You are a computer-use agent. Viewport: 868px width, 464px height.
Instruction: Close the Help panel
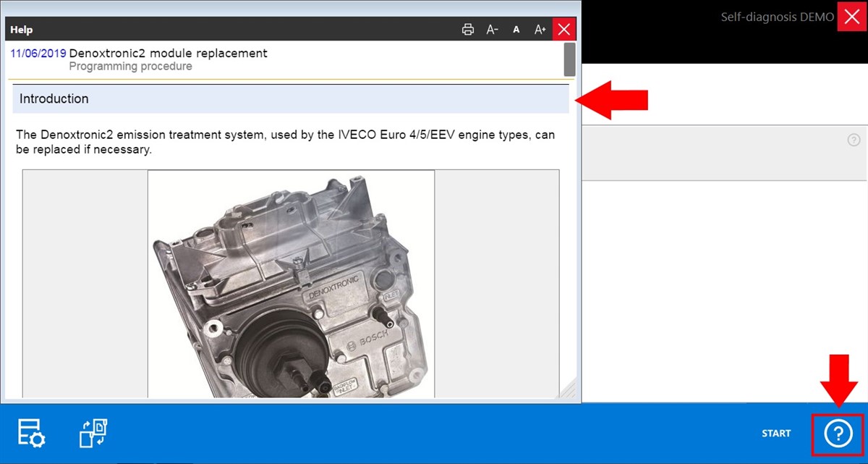click(x=564, y=29)
